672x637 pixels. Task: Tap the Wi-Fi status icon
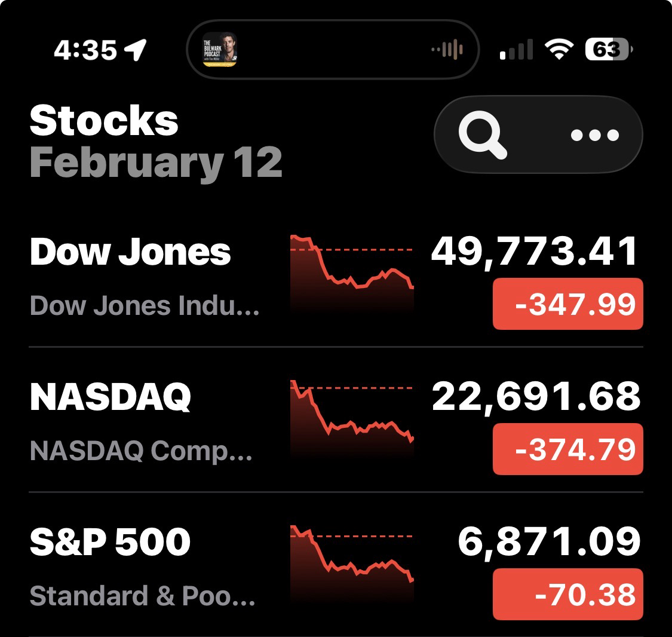pyautogui.click(x=559, y=50)
